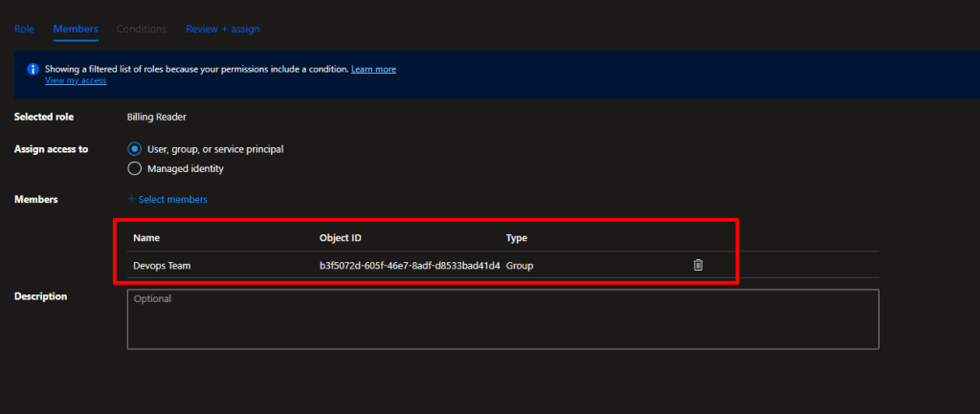Click the Type column header
The height and width of the screenshot is (414, 980).
[x=517, y=237]
